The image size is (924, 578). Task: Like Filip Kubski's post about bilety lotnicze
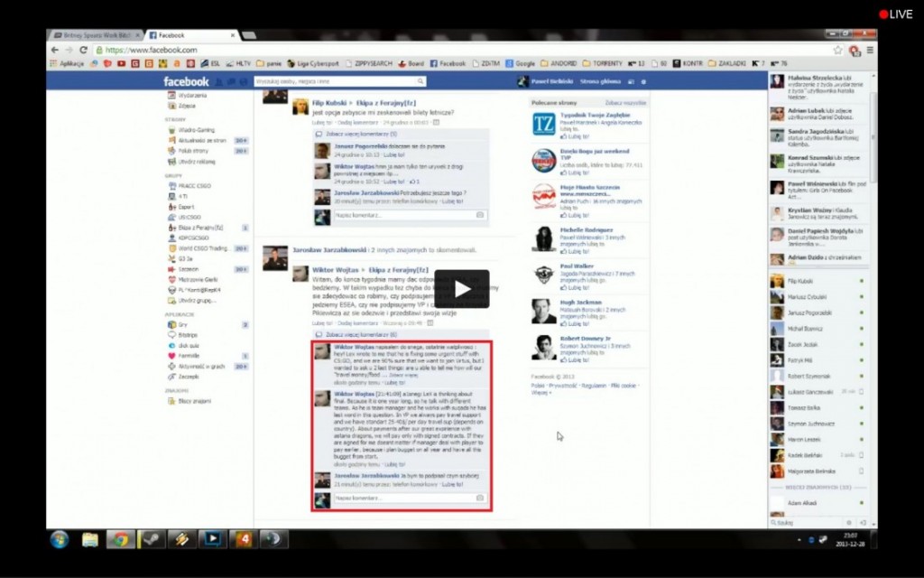pyautogui.click(x=322, y=123)
